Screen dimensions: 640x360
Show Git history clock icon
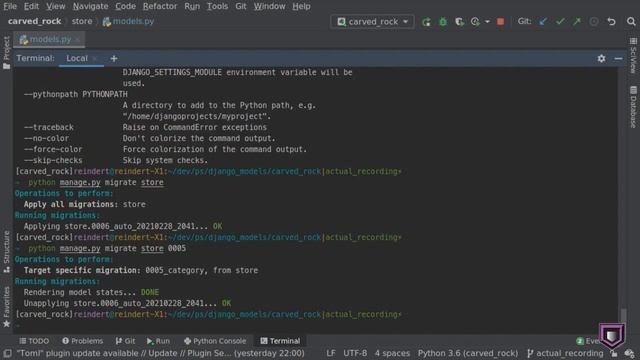pyautogui.click(x=594, y=22)
